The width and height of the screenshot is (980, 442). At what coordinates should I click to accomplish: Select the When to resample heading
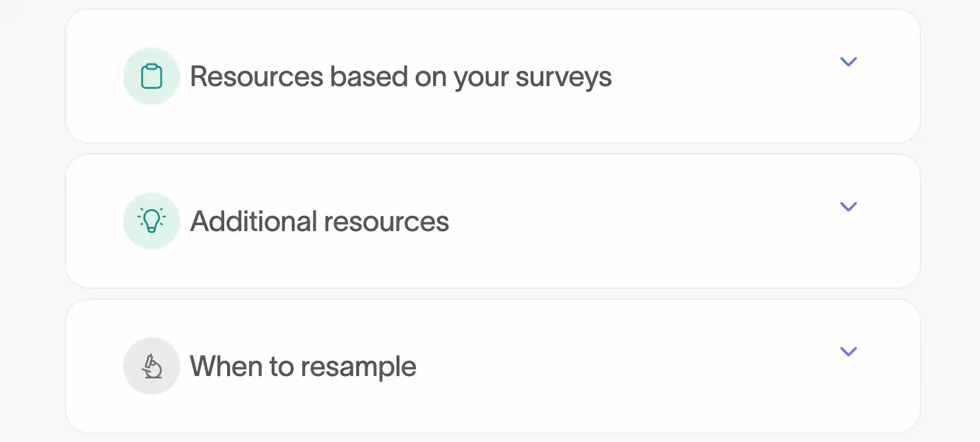(x=302, y=366)
